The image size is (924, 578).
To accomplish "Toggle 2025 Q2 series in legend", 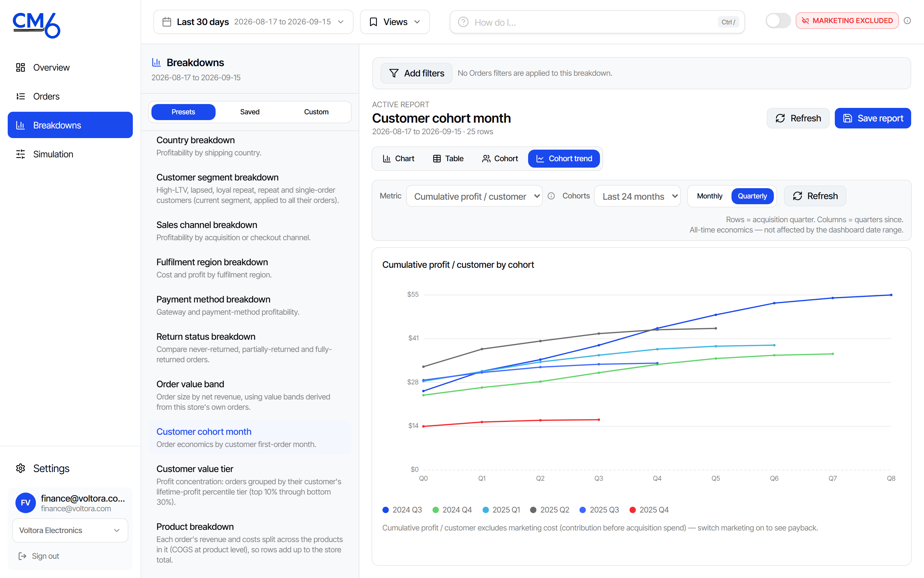I will (x=550, y=510).
